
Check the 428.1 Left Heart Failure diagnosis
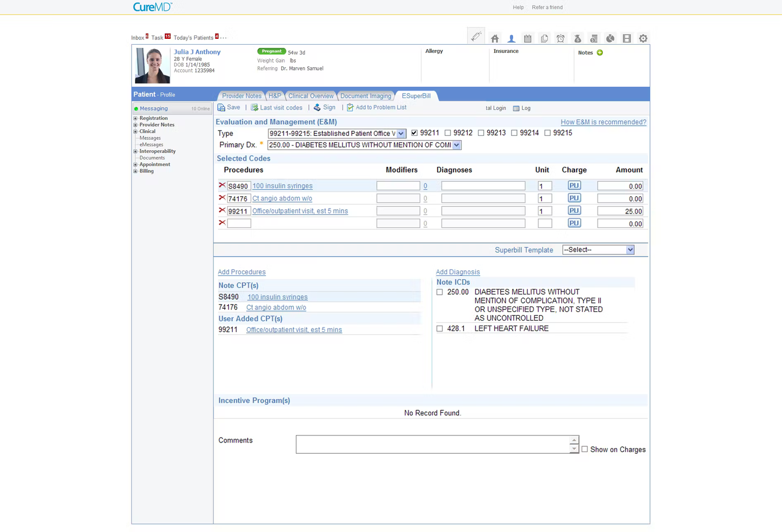click(440, 328)
